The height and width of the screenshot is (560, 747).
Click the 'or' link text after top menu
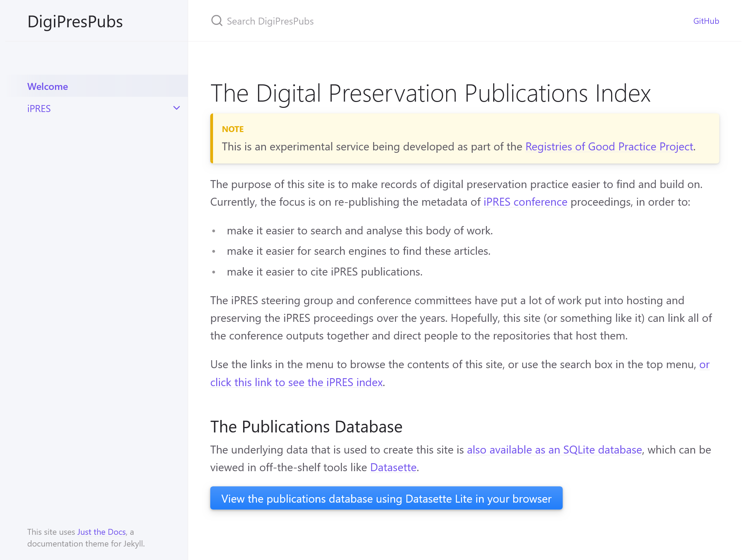(x=704, y=364)
